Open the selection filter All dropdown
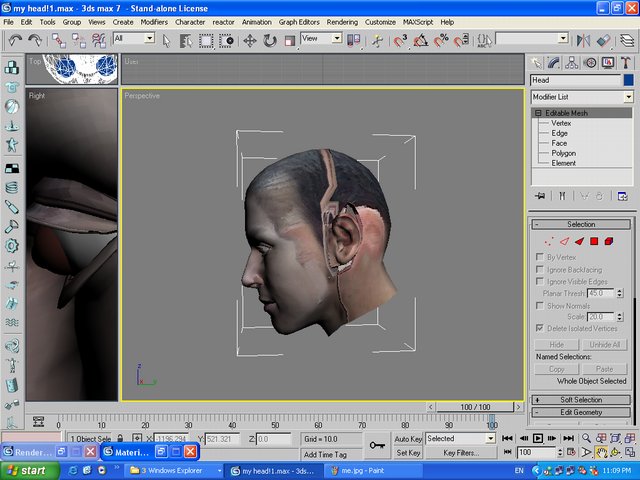The height and width of the screenshot is (480, 640). point(149,39)
